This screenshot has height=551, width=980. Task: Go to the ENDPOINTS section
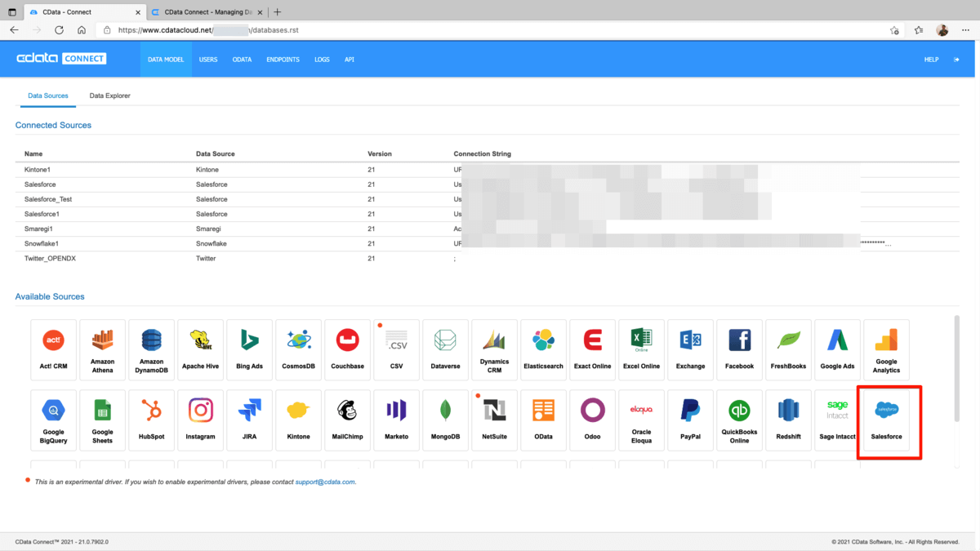click(x=283, y=60)
